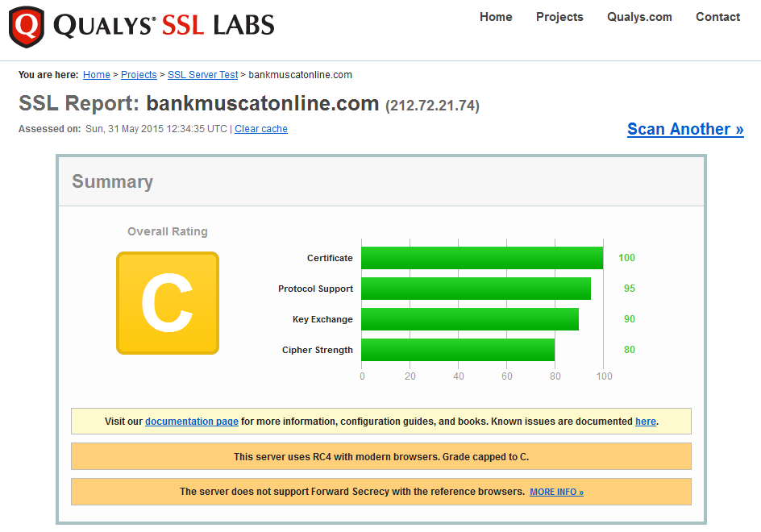Click the Key Exchange score bar

pyautogui.click(x=470, y=319)
